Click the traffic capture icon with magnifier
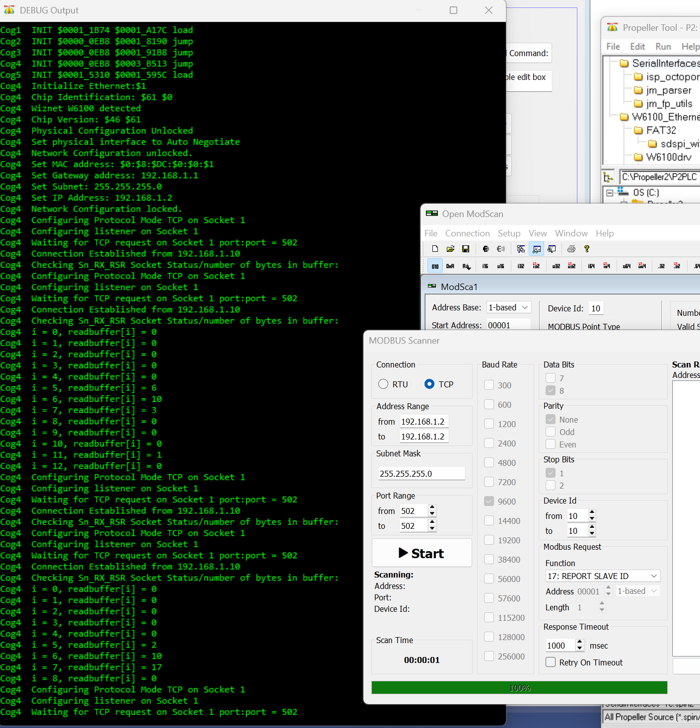 click(552, 249)
